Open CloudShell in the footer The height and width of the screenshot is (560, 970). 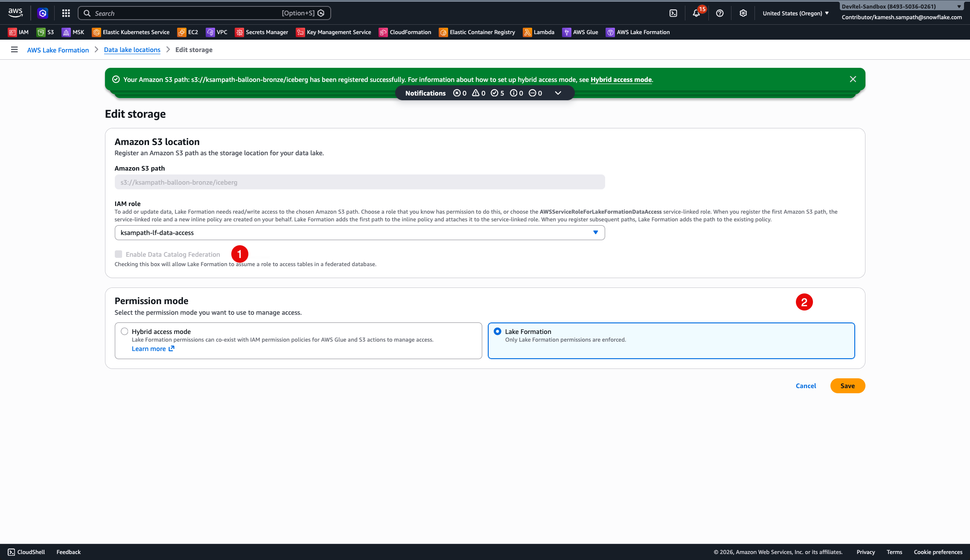(26, 552)
